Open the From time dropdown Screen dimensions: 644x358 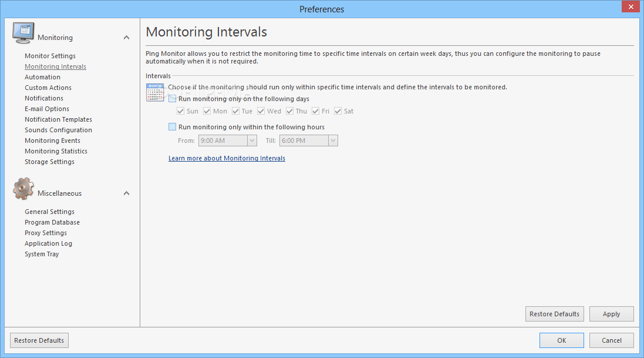[252, 140]
